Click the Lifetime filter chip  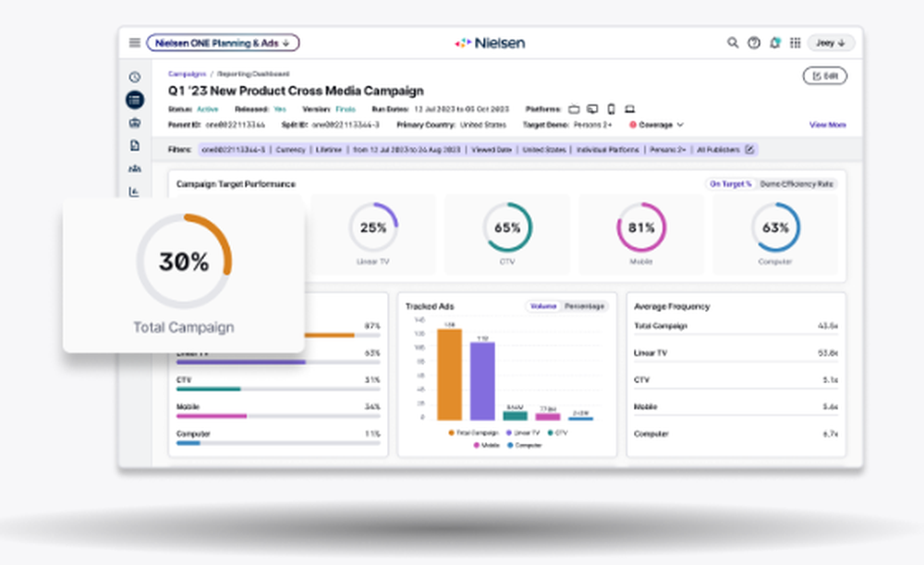(329, 150)
